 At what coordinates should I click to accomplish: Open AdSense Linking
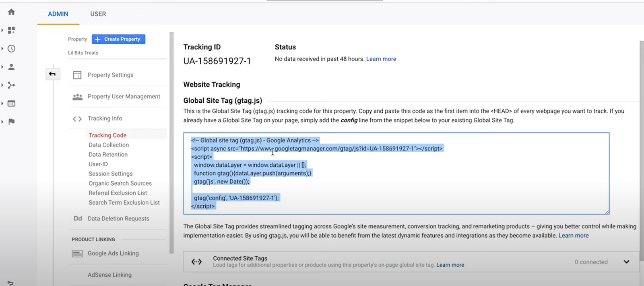click(x=109, y=275)
